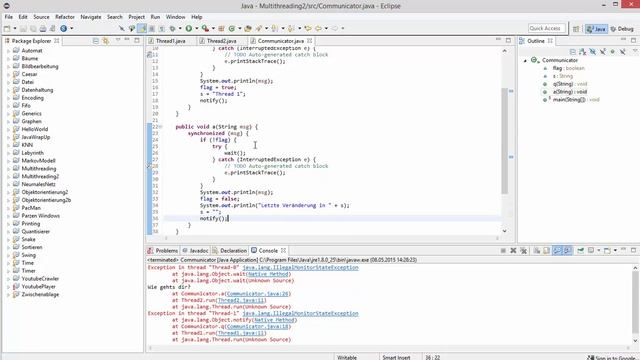Click Collapse All icon in Outline toolbar
Screen dimensions: 640x360
pyautogui.click(x=573, y=52)
